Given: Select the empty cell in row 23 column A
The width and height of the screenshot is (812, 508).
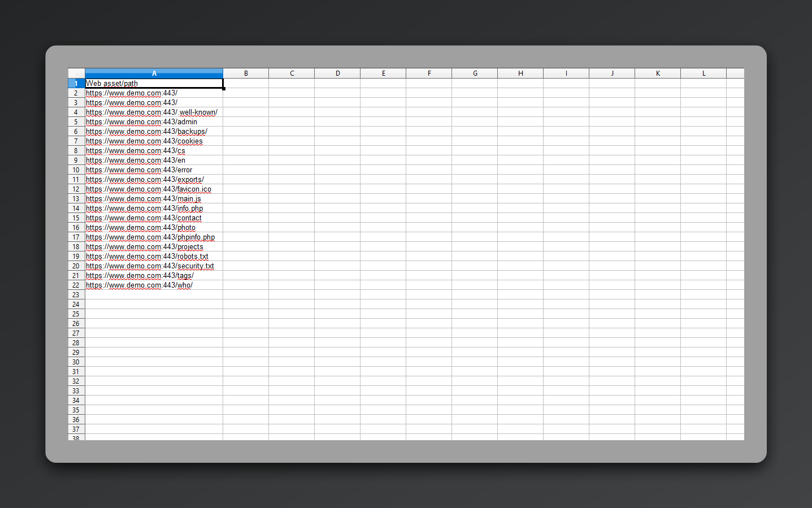Looking at the screenshot, I should (154, 294).
